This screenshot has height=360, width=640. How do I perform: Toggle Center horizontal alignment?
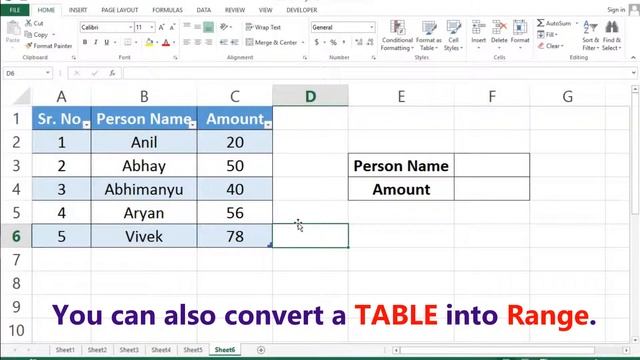198,42
